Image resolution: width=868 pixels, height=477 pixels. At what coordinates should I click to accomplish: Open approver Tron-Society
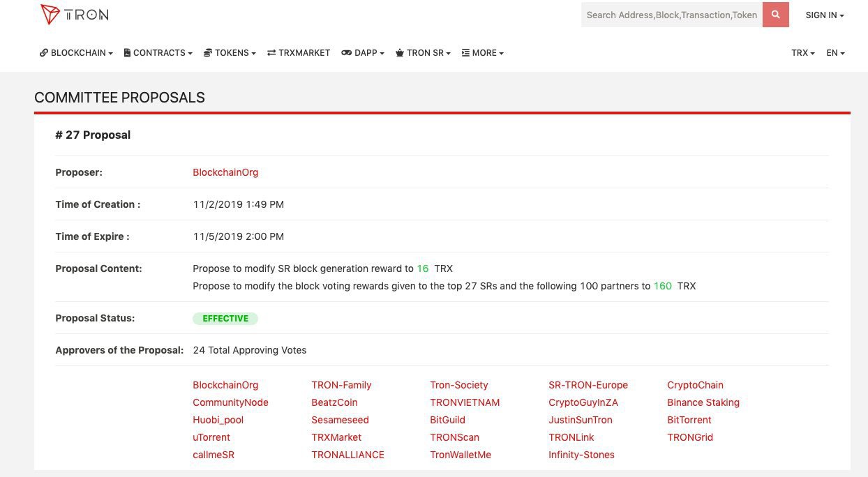[459, 385]
